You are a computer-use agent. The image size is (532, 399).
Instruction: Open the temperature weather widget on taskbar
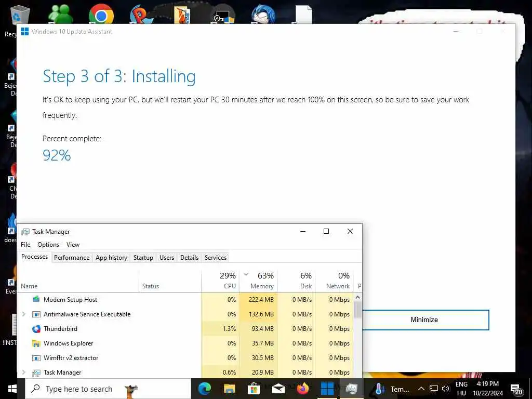pos(392,389)
